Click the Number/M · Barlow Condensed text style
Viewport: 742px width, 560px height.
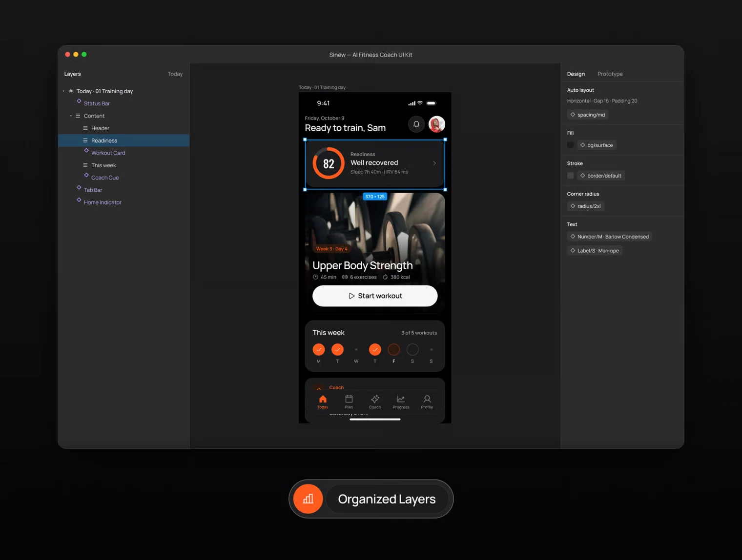[x=610, y=237]
